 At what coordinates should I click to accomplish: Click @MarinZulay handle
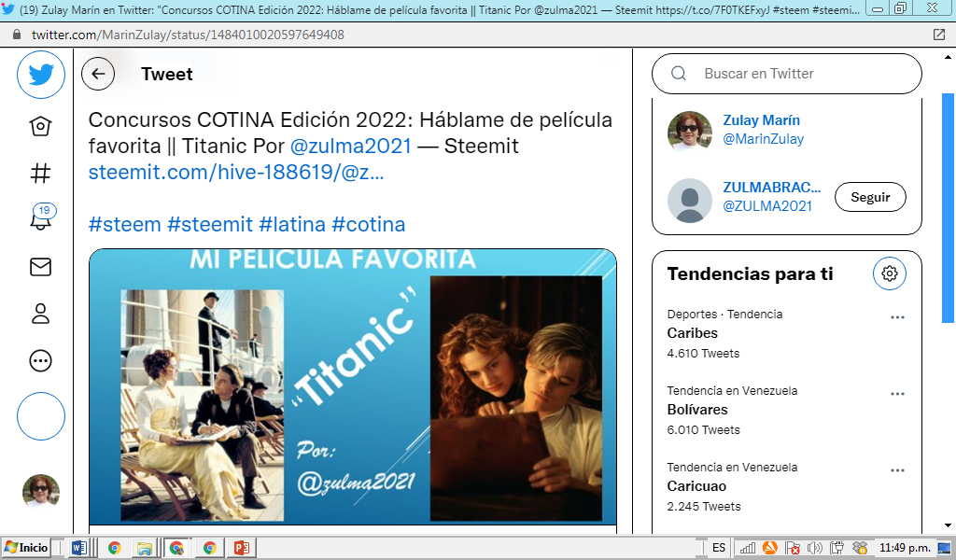tap(764, 140)
